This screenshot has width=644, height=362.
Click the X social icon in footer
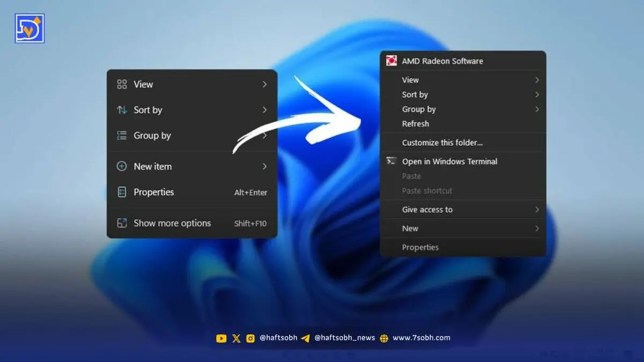(x=237, y=338)
